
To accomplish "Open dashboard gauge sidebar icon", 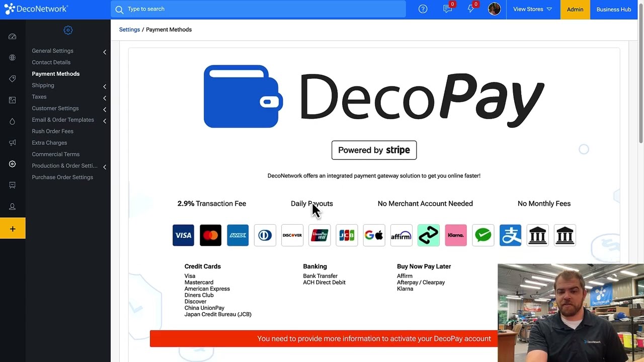I will click(13, 37).
